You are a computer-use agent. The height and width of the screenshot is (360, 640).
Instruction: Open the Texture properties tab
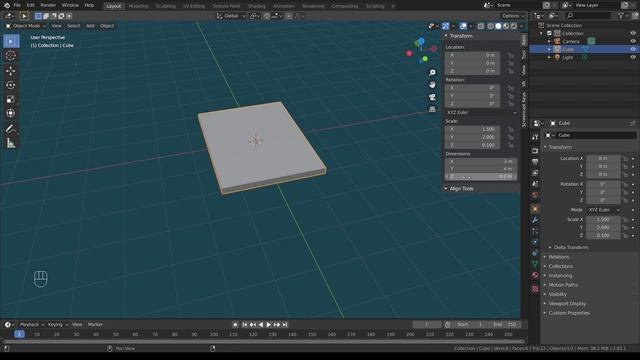[535, 289]
